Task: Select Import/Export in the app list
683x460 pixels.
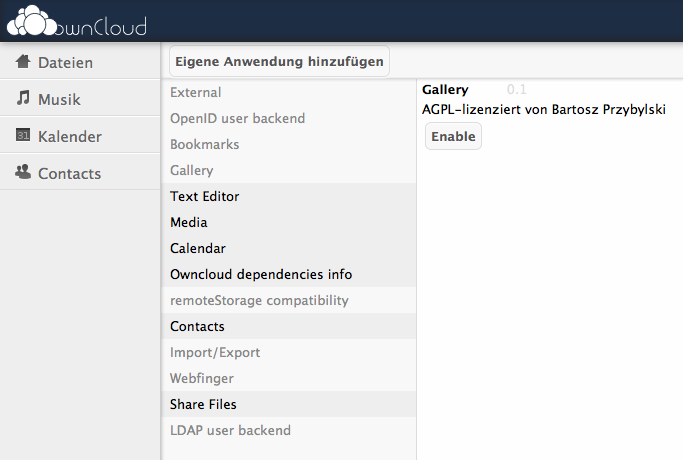Action: [215, 353]
